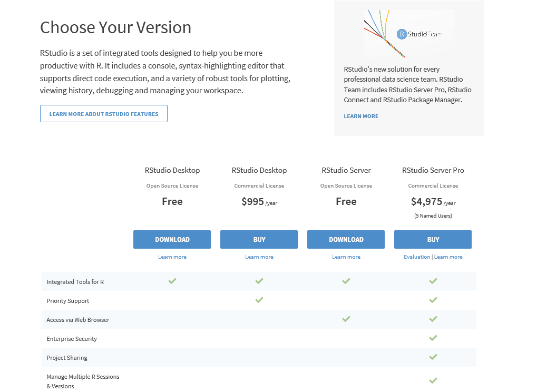Screen dimensions: 556x392
Task: Open Learn more under $995 RStudio Desktop
Action: [259, 257]
